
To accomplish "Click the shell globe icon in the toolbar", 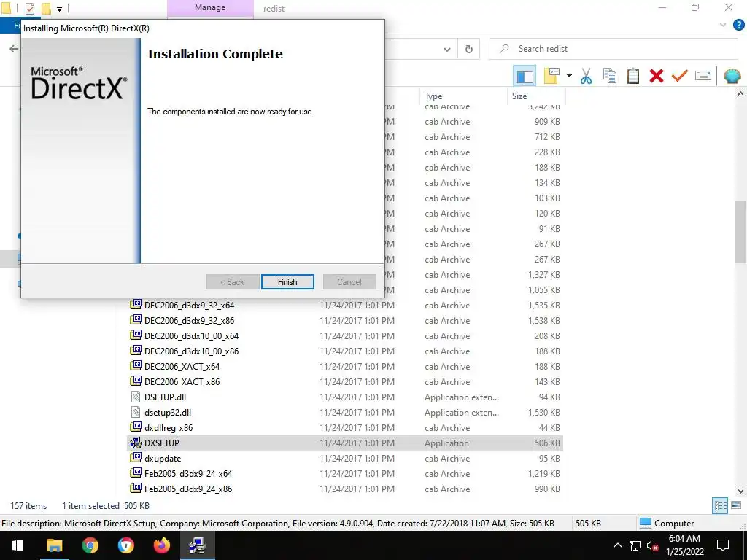I will [732, 76].
